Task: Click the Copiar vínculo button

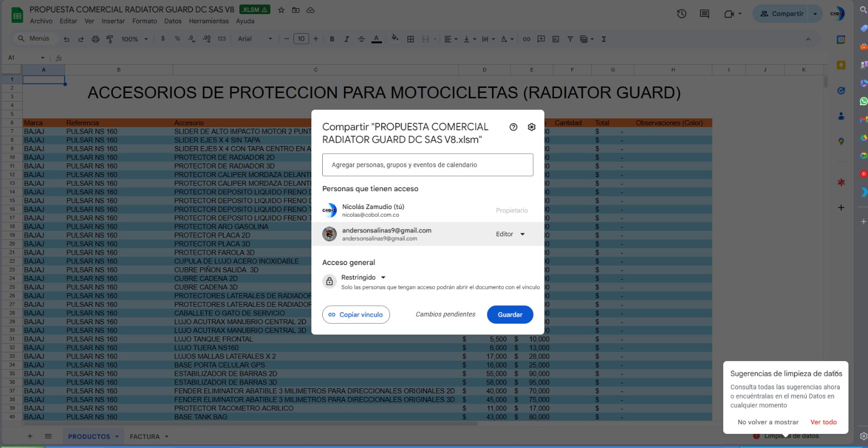Action: (x=356, y=314)
